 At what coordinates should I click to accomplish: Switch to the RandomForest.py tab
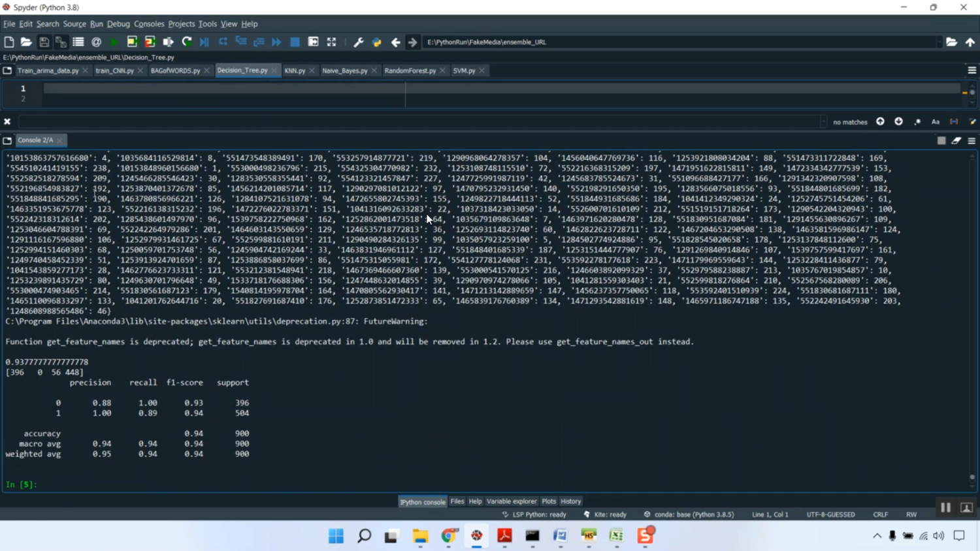410,71
